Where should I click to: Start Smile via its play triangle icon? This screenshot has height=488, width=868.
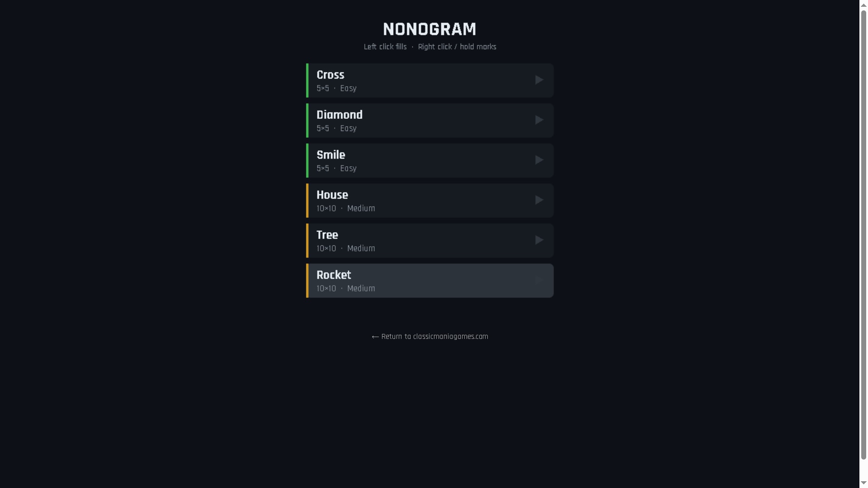tap(539, 160)
